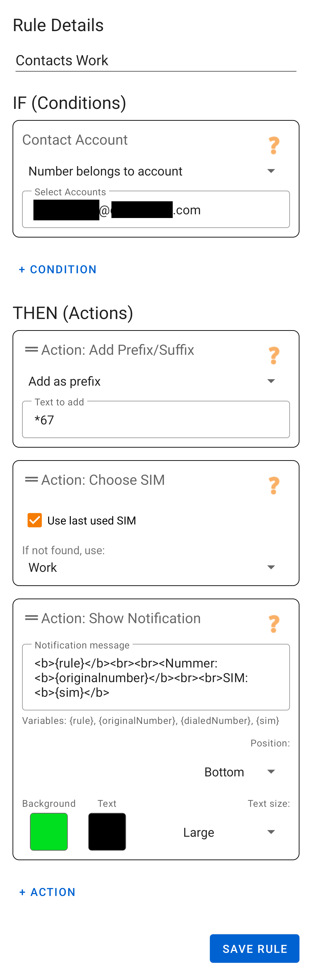Open help for the Contact Account condition
Screen dimensions: 312x980
[x=273, y=145]
